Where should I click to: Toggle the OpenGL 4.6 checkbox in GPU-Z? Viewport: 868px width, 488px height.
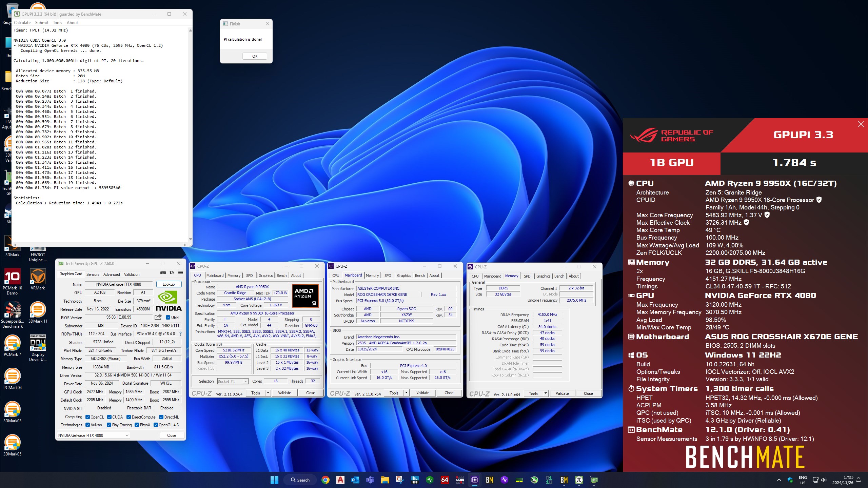click(x=156, y=425)
